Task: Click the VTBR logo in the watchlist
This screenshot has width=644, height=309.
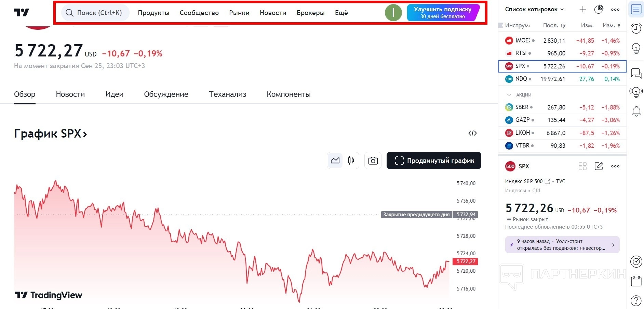Action: (509, 146)
